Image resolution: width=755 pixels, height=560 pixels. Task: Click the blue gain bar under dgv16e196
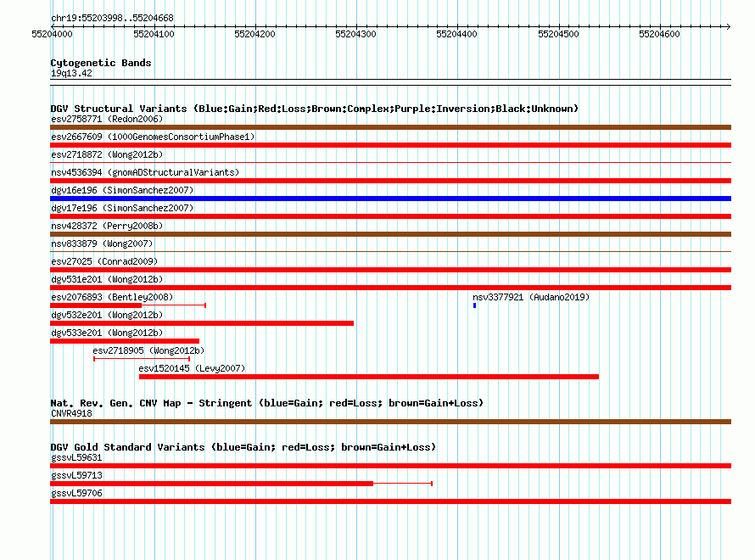(x=390, y=199)
